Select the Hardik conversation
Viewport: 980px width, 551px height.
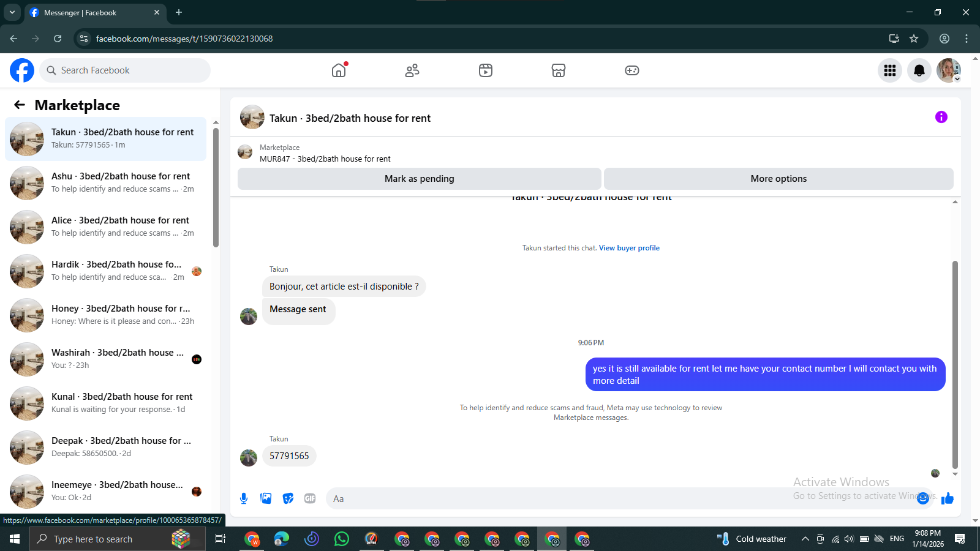tap(106, 271)
